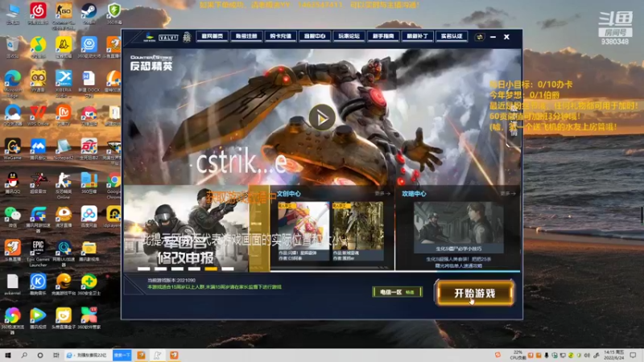The image size is (644, 362).
Task: Open the 攻略中心 guide thumbnail
Action: 459,227
